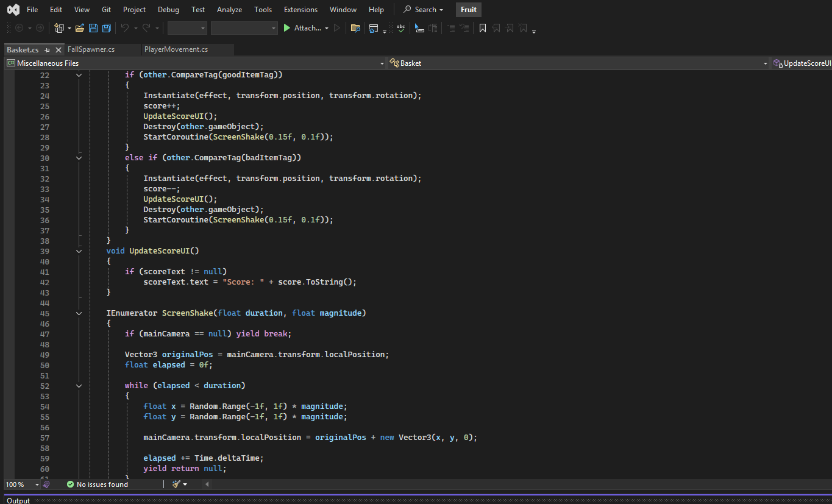
Task: Close the Basket.cs tab
Action: pos(59,50)
